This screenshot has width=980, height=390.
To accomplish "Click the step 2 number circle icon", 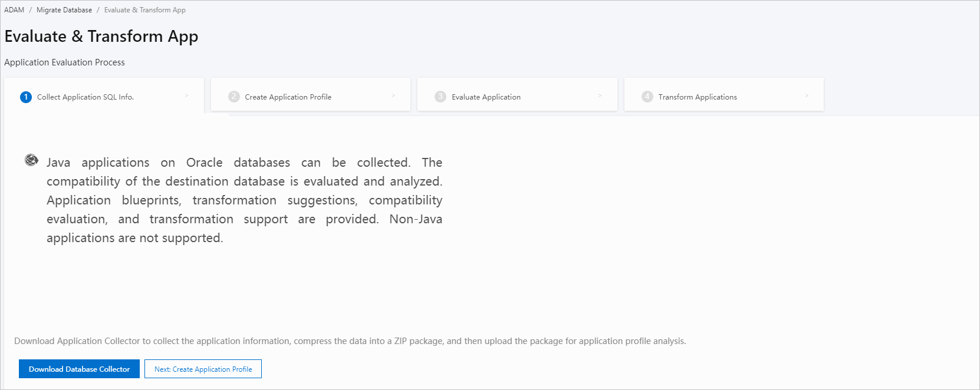I will (x=234, y=97).
